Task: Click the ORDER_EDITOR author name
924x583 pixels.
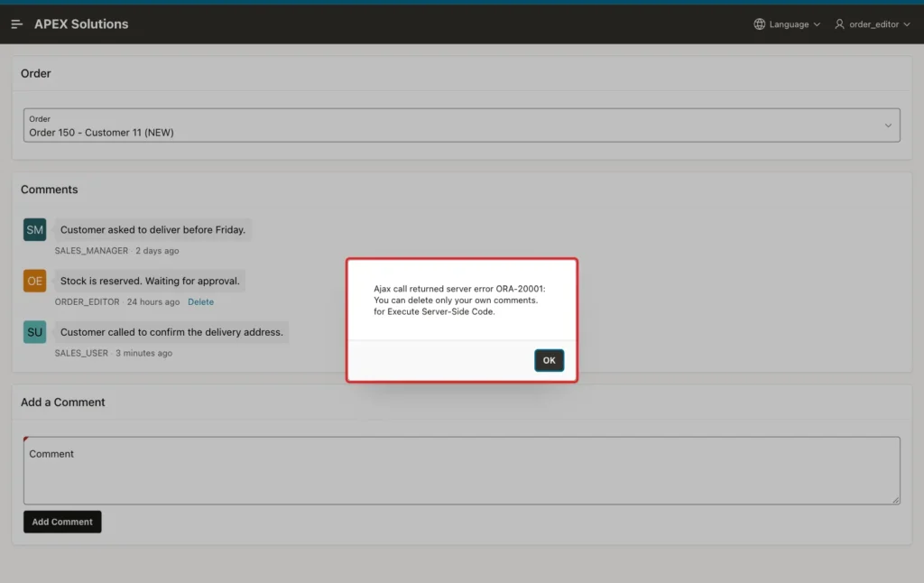Action: 88,301
